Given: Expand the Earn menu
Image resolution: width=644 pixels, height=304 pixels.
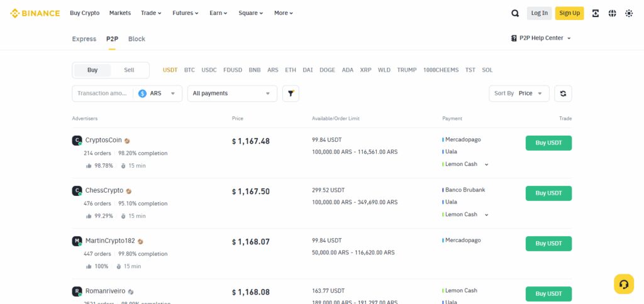Looking at the screenshot, I should 218,13.
